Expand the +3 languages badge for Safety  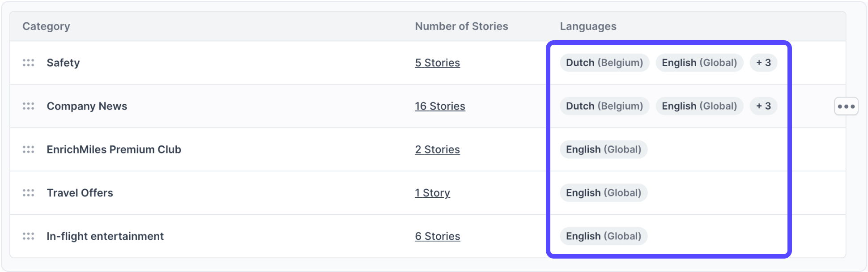763,63
